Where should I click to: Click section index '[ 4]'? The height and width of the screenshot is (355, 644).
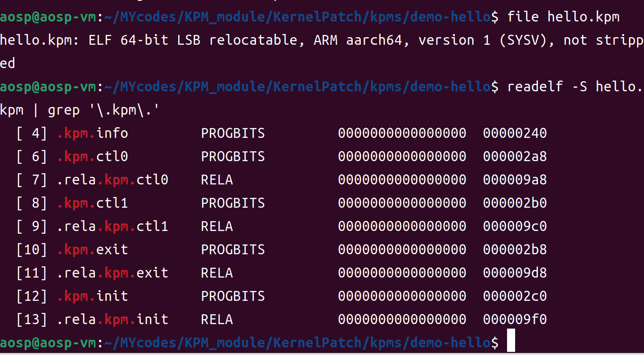point(32,133)
